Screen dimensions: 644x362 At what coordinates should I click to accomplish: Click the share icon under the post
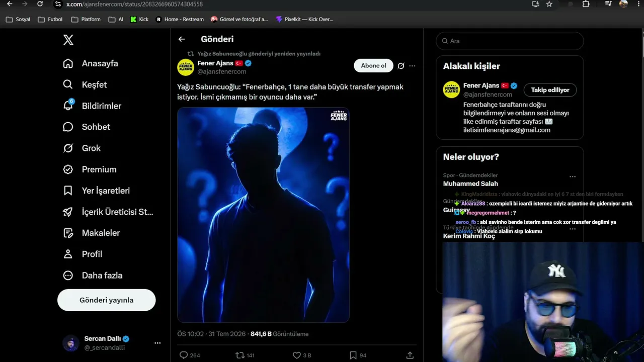point(410,355)
